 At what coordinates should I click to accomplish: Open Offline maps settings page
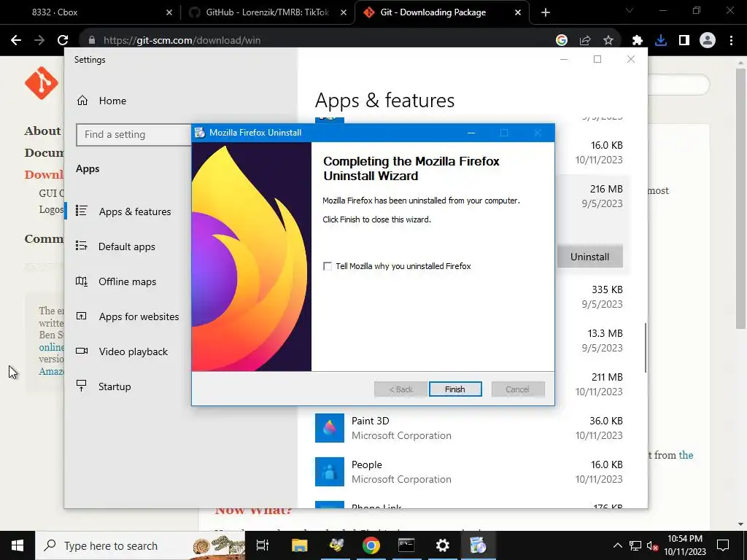pyautogui.click(x=127, y=281)
